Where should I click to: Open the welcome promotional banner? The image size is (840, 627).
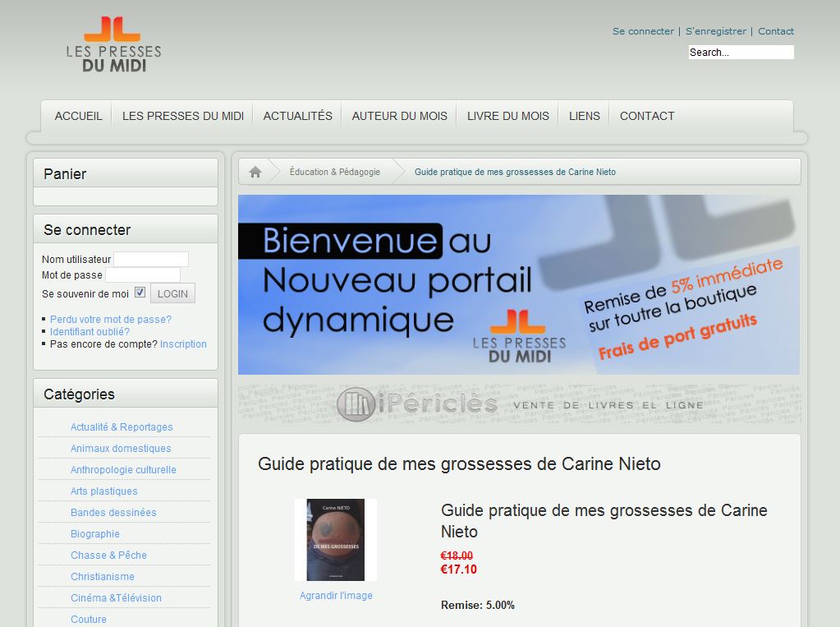click(518, 284)
